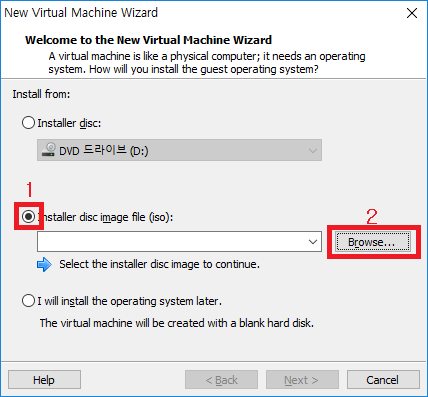The image size is (428, 397).
Task: Click the blue arrow hint icon
Action: tap(44, 265)
